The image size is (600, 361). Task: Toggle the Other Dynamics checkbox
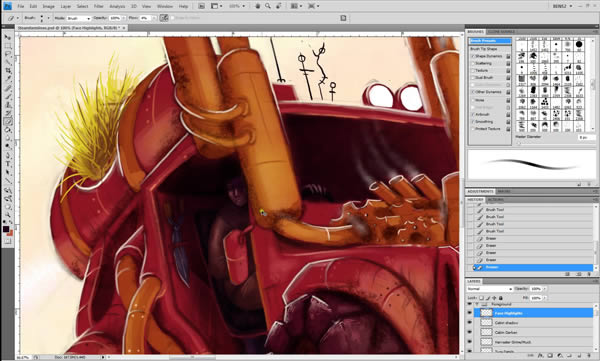click(x=473, y=92)
